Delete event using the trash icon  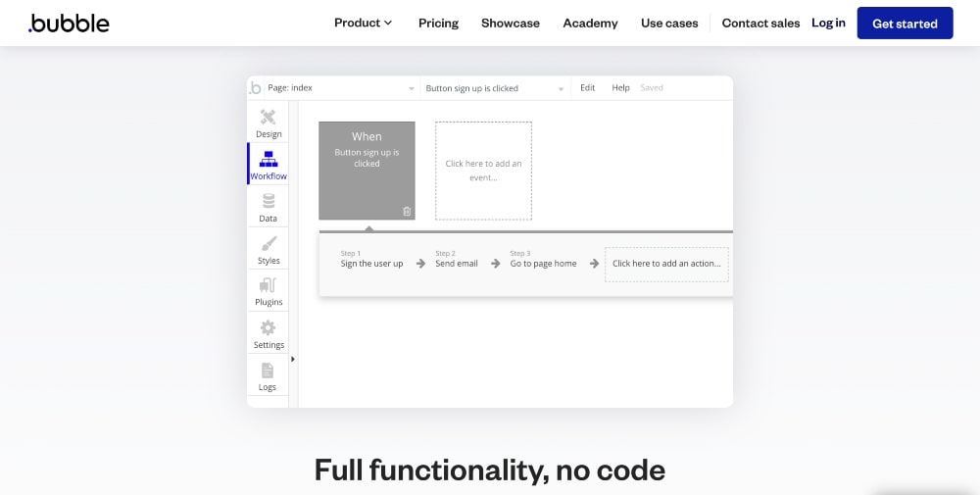[x=407, y=211]
